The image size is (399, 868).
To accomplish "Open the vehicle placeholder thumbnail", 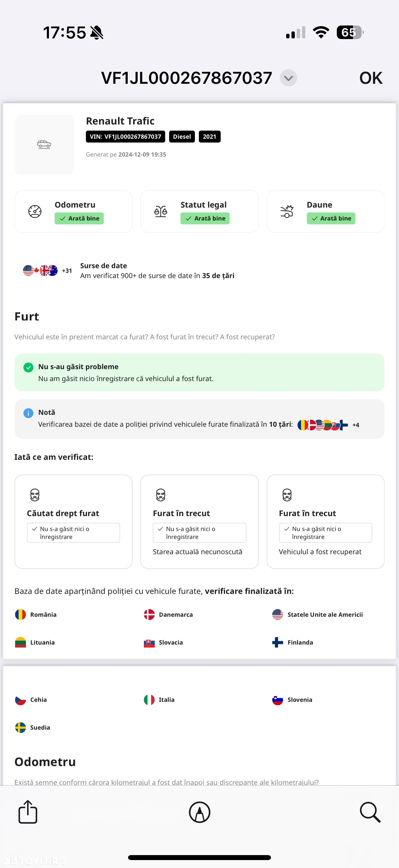I will [x=44, y=144].
